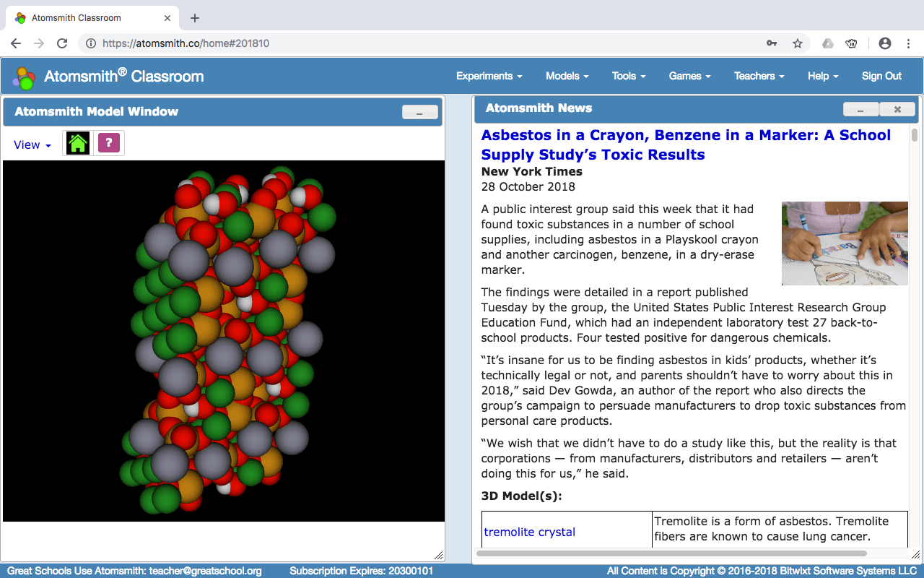
Task: Click the Atomsmith Classroom brand title
Action: [x=124, y=76]
